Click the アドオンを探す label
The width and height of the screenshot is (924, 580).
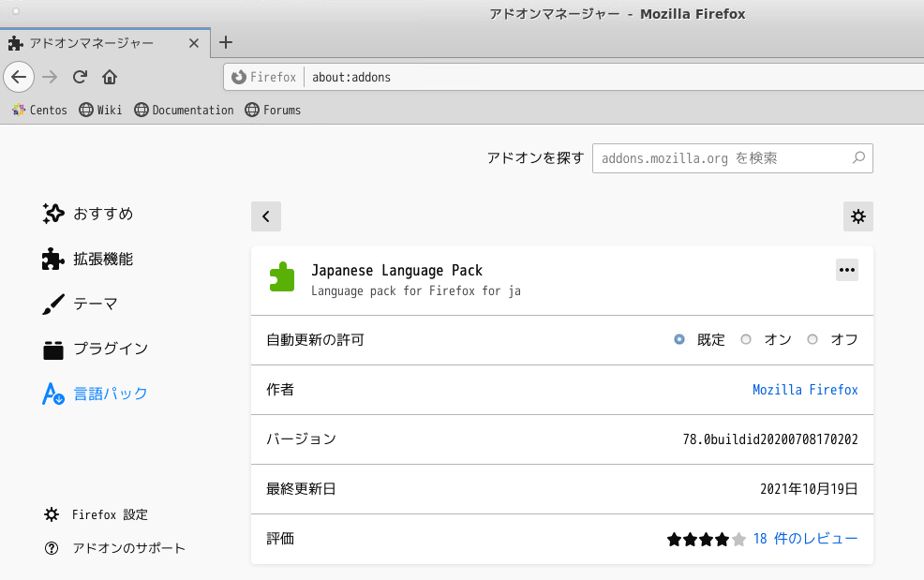click(535, 158)
